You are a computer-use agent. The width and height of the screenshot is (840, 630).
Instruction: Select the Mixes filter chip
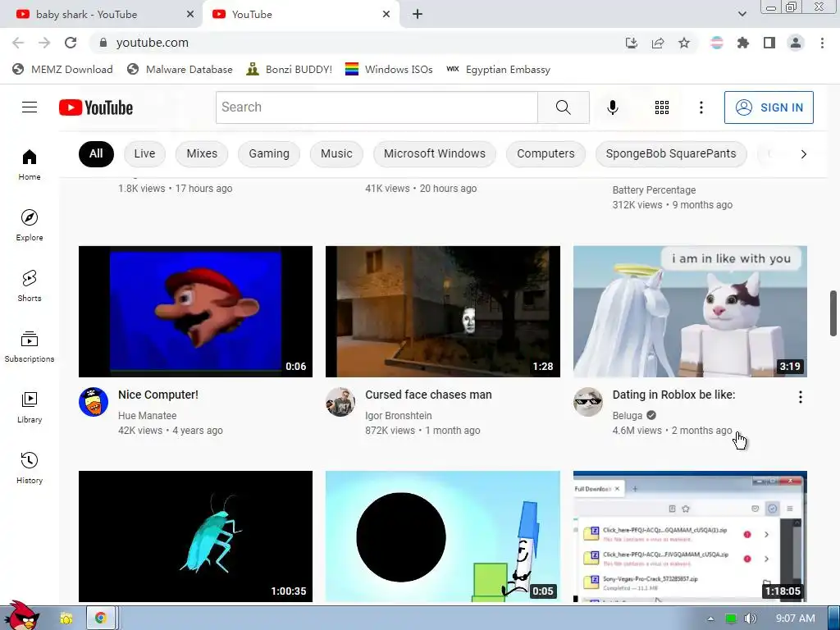click(202, 153)
